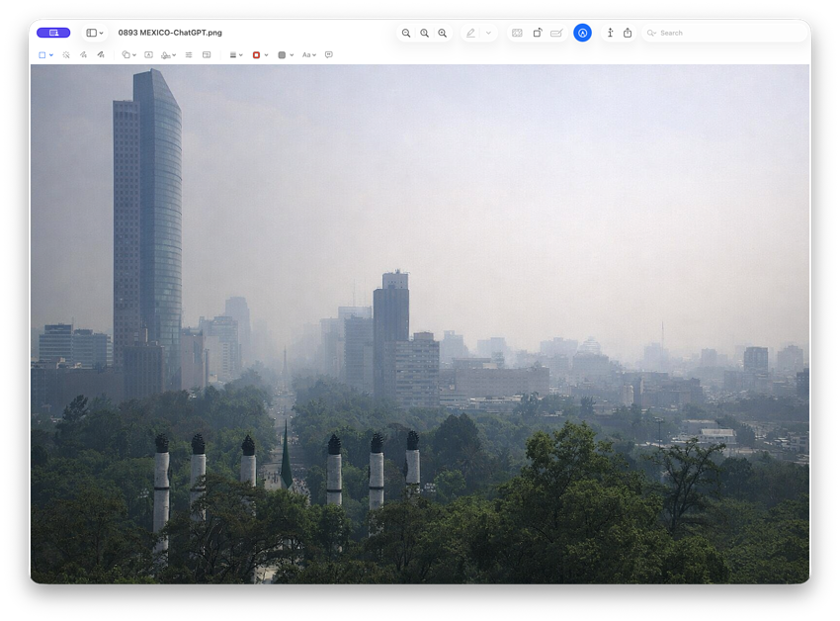Select the Text annotation tool
This screenshot has height=621, width=840.
147,54
